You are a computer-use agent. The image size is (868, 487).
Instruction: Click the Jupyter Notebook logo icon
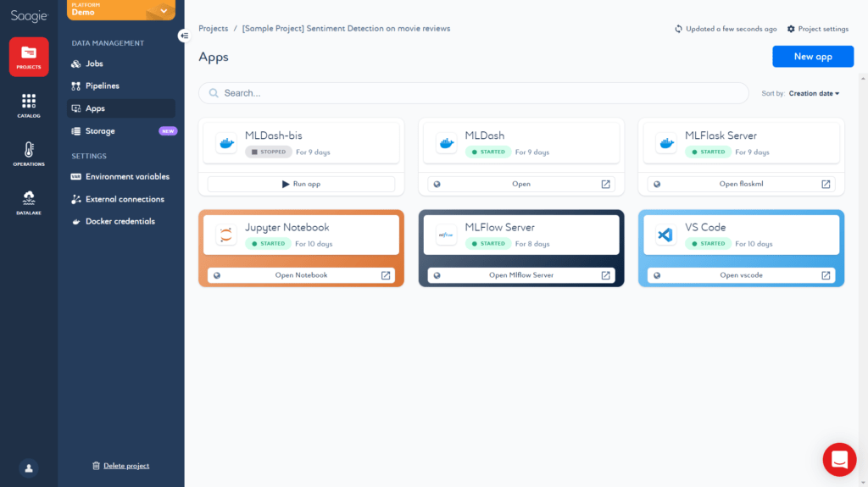(x=226, y=235)
